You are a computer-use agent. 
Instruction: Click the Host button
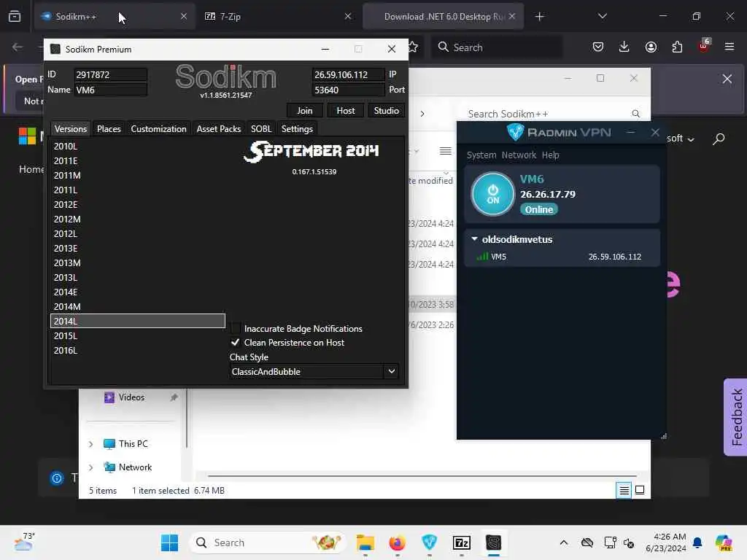point(345,111)
